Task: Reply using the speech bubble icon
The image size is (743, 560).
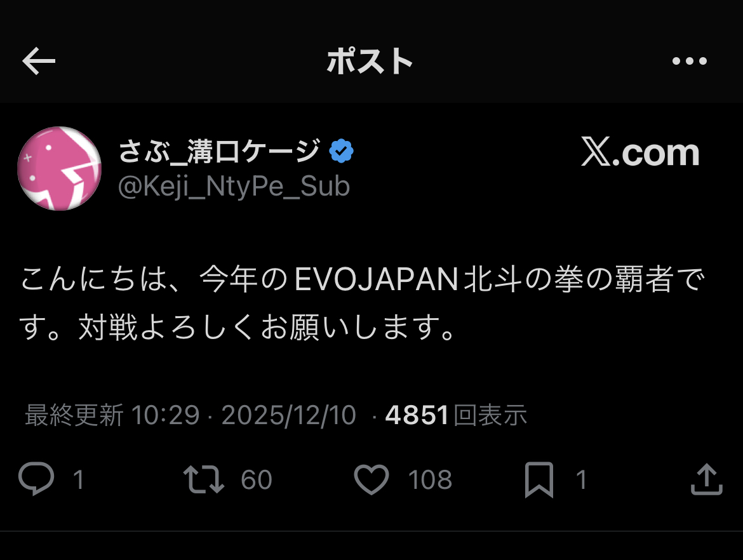Action: 36,479
